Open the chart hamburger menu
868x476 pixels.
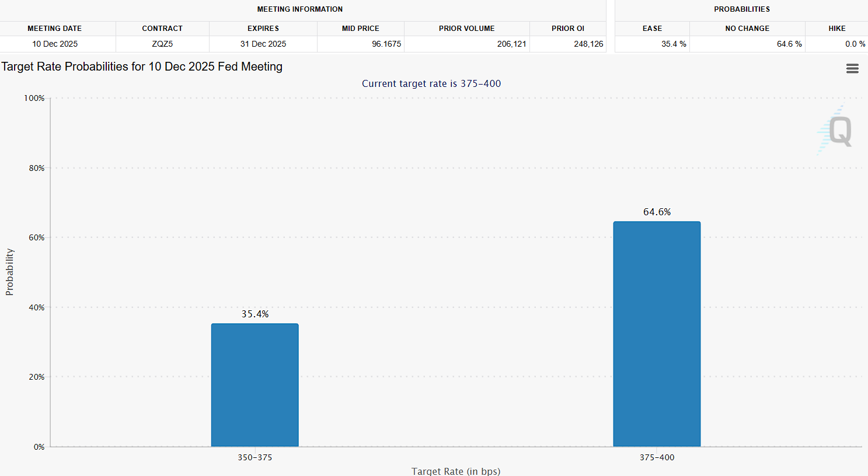[x=852, y=69]
